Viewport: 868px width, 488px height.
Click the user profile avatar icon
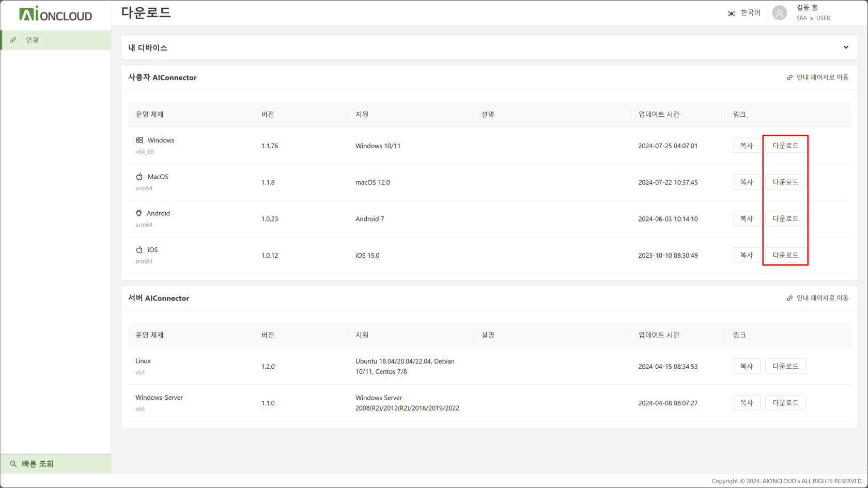click(779, 13)
